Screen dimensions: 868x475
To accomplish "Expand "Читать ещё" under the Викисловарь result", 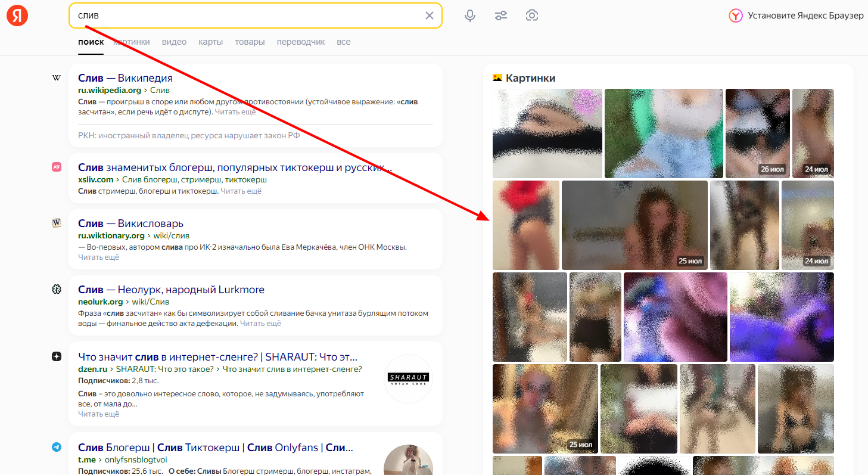I will pos(98,257).
